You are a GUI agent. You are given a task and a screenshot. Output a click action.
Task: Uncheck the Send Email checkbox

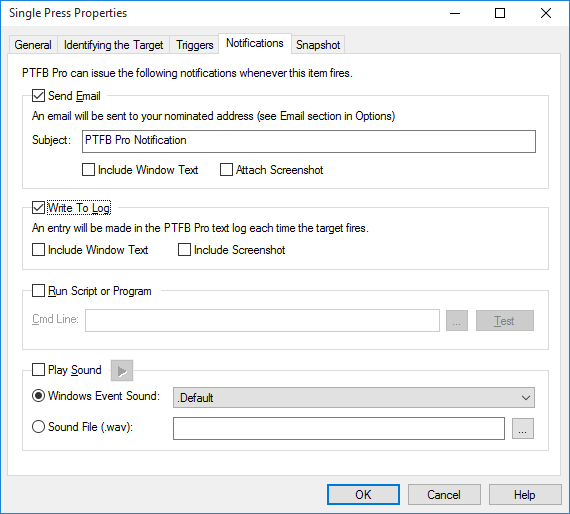39,96
